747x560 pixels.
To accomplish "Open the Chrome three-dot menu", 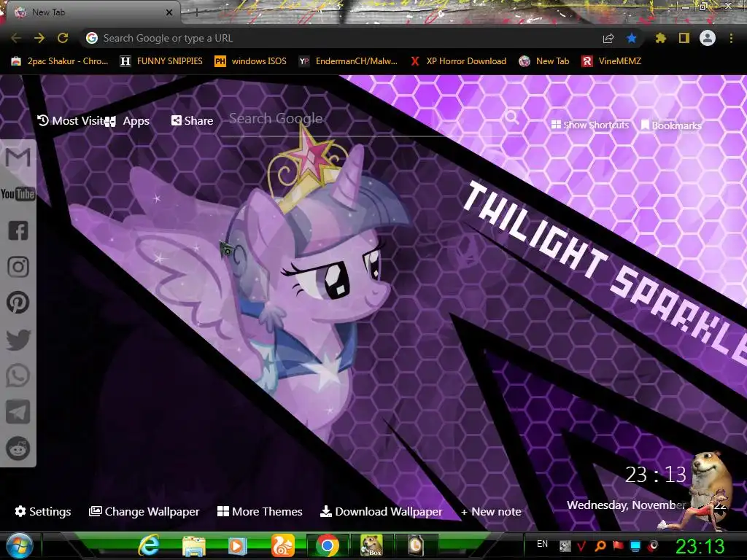I will (731, 38).
